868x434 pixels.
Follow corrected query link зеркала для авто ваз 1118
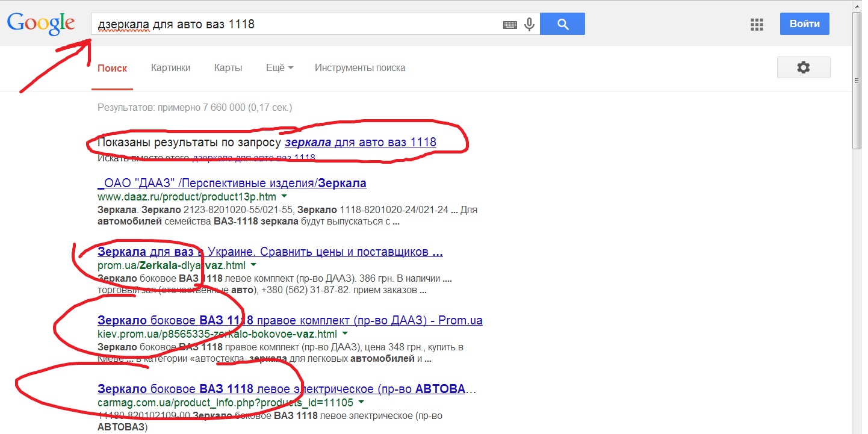[x=361, y=143]
